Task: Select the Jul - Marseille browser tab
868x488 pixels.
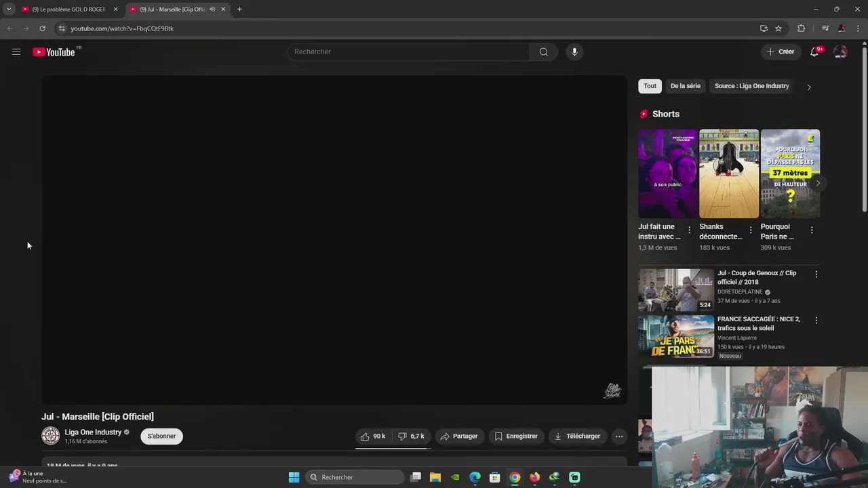Action: coord(172,9)
